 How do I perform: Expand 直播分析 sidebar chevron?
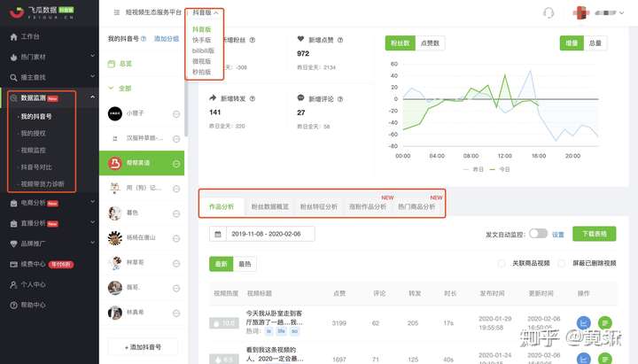pyautogui.click(x=92, y=222)
